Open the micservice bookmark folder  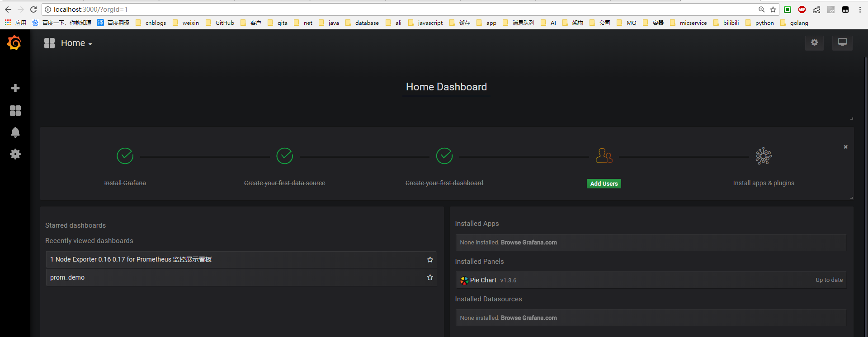coord(689,23)
